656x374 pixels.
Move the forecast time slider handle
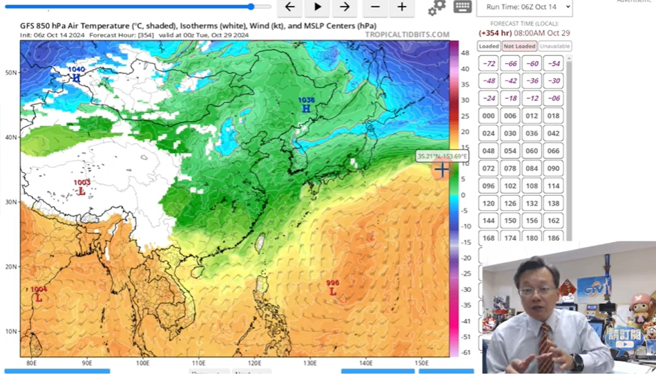251,7
